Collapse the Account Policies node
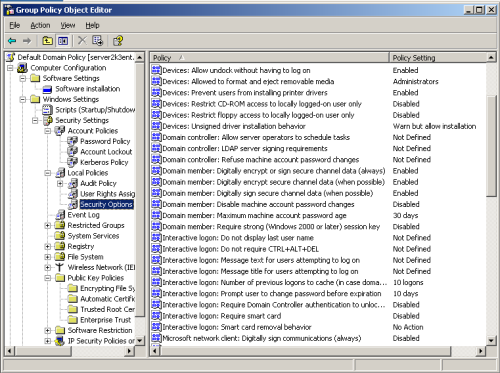Image resolution: width=500 pixels, height=373 pixels. [48, 131]
